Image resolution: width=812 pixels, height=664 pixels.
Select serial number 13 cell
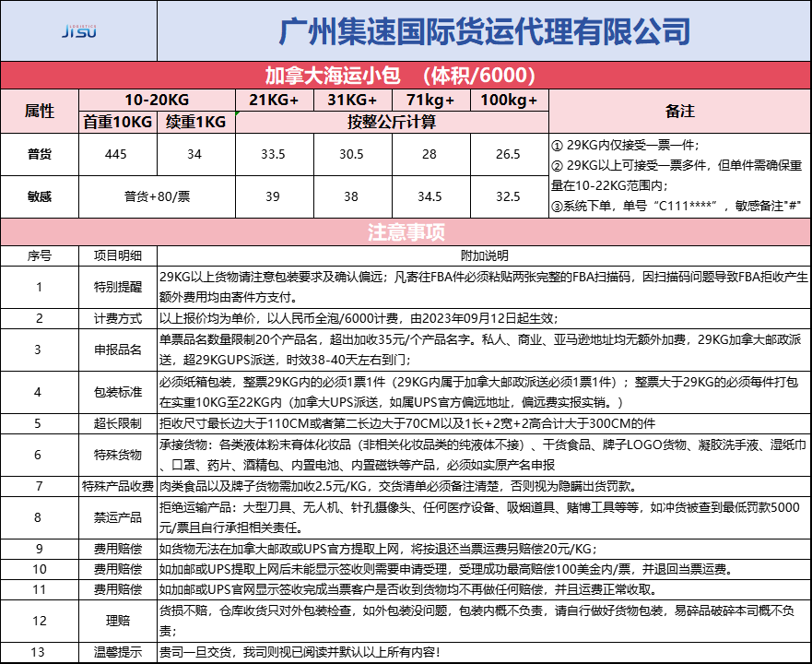coord(40,653)
